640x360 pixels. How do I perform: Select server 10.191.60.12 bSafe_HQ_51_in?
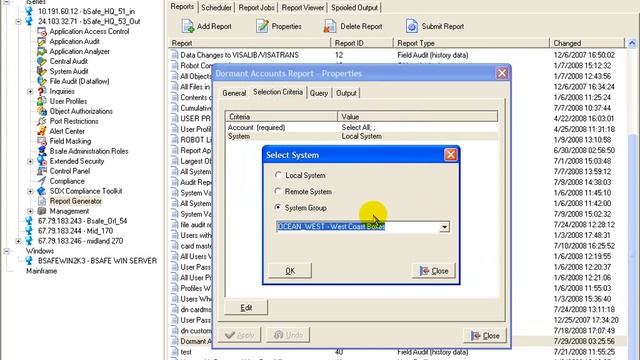point(86,11)
